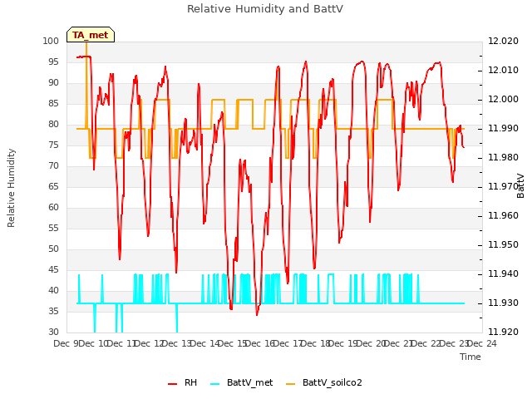Toggle the BattV_met legend entry
The image size is (532, 399).
click(241, 382)
